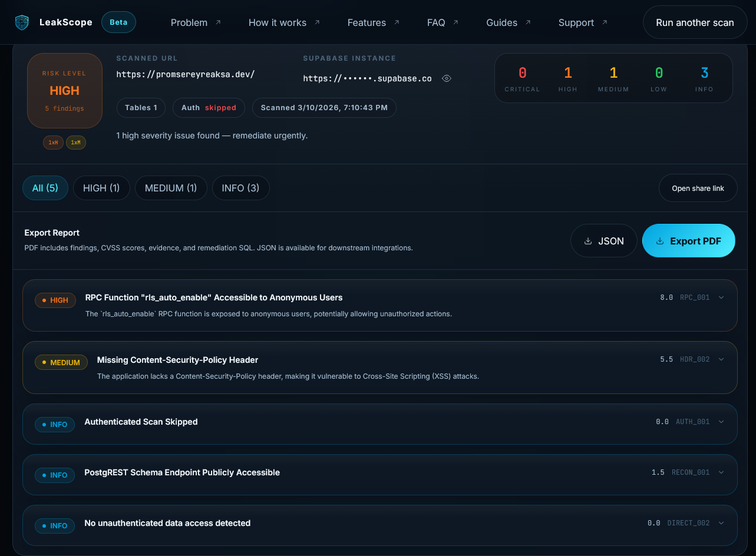Click the LeakScope shield logo icon

click(22, 22)
